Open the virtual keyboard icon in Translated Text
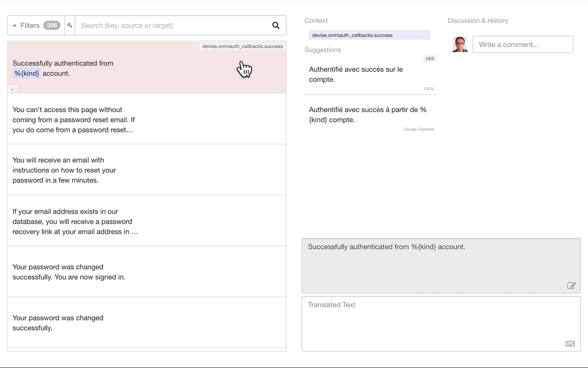The image size is (588, 368). [570, 343]
